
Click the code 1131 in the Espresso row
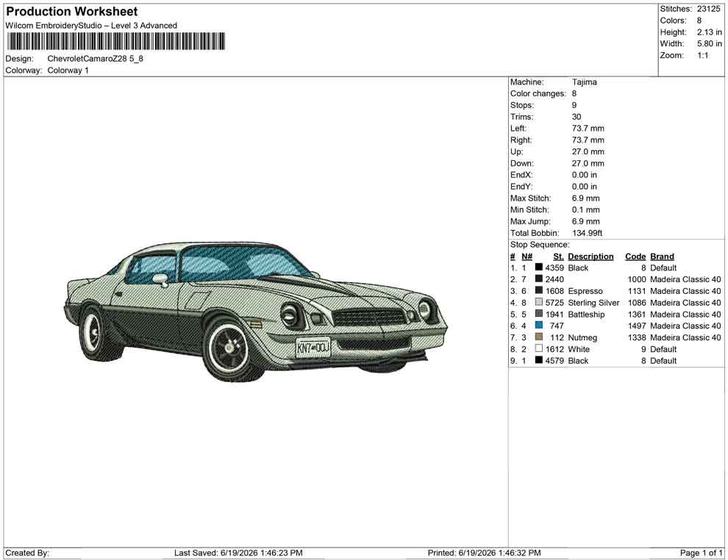coord(637,291)
